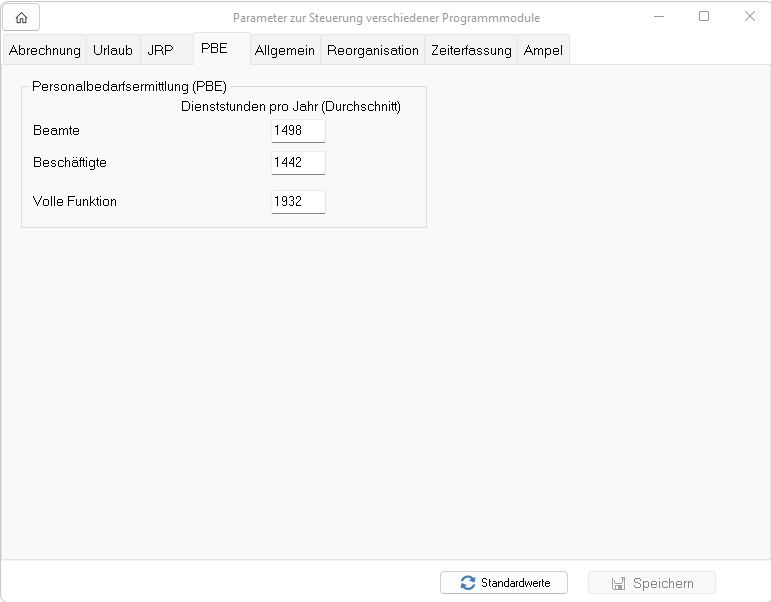This screenshot has height=602, width=771.
Task: Select the JRP tab
Action: 160,50
